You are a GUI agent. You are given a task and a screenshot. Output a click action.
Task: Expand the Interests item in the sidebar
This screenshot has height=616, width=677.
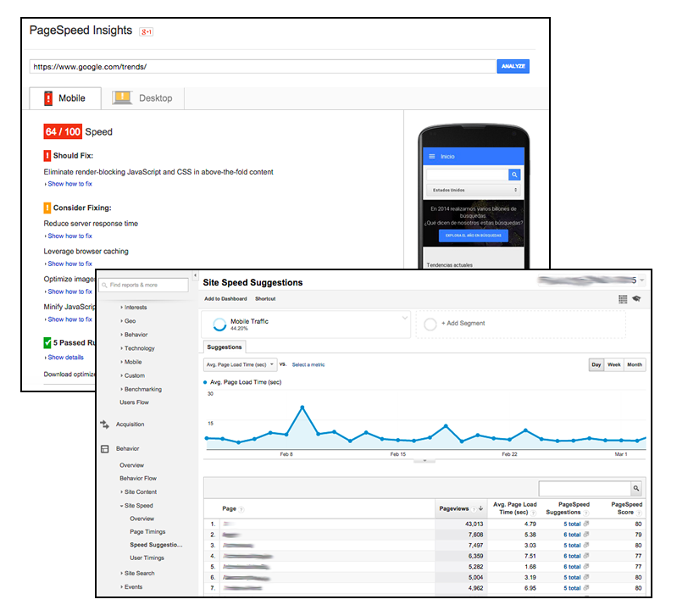134,308
